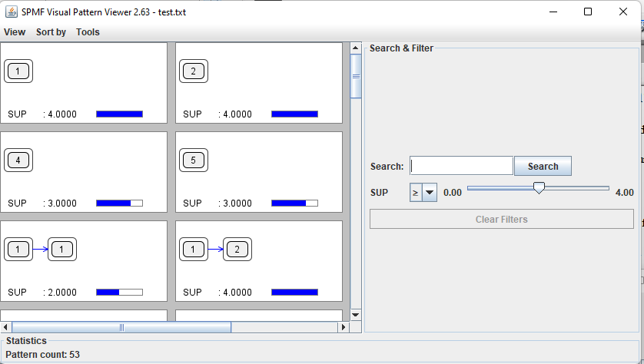Click the vertical scrollbar down arrow
The width and height of the screenshot is (644, 364).
[x=355, y=314]
